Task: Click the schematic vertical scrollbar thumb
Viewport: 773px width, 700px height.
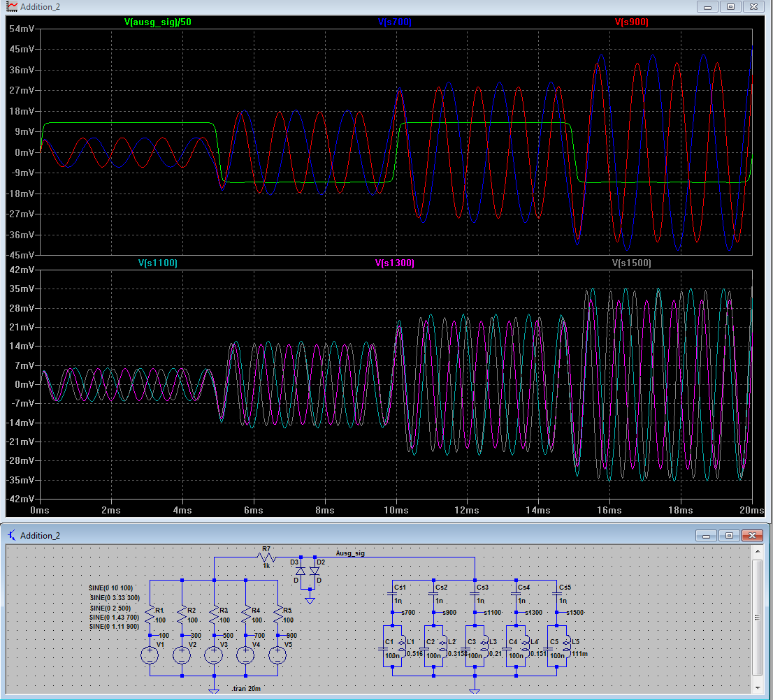Action: pyautogui.click(x=758, y=618)
